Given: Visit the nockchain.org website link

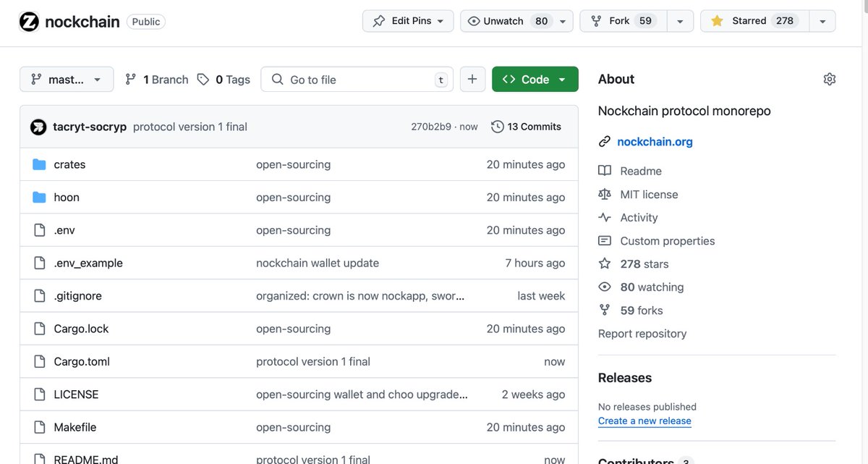Looking at the screenshot, I should coord(655,142).
